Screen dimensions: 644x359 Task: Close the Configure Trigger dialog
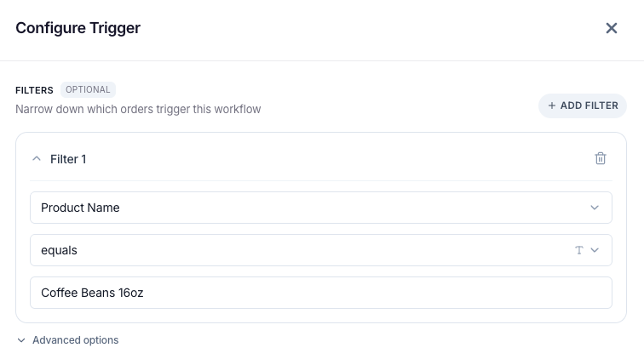(611, 28)
